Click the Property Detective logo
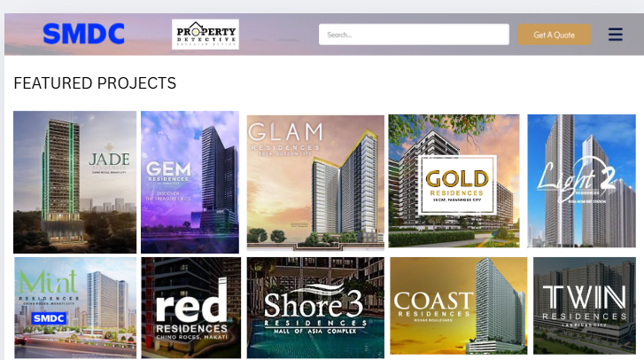This screenshot has height=360, width=644. click(x=206, y=34)
